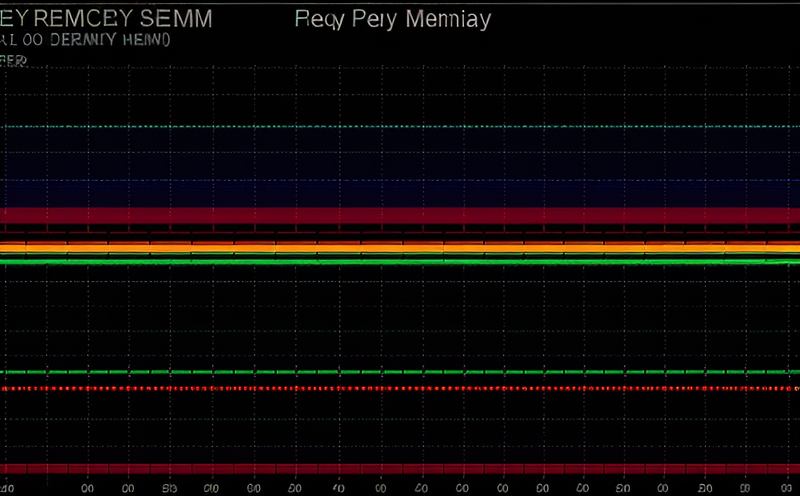Click the grid area below red dotted line
The height and width of the screenshot is (496, 800).
coord(400,425)
